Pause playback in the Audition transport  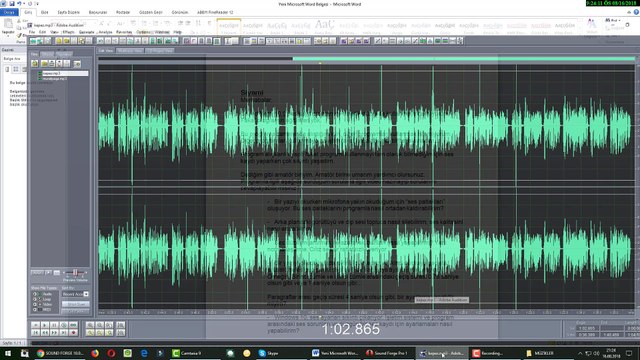pos(54,325)
